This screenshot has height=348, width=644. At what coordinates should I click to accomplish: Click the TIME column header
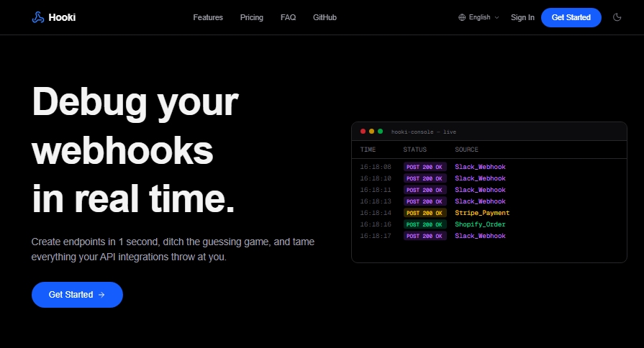pos(368,150)
